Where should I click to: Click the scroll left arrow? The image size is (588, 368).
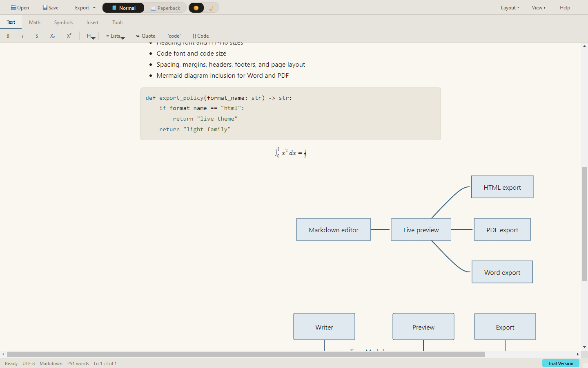point(3,354)
